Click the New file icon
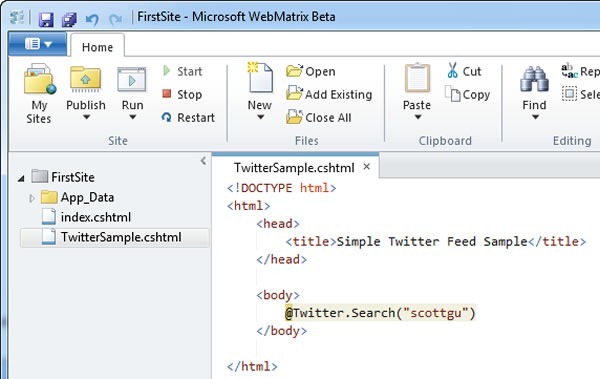This screenshot has width=600, height=379. point(260,78)
